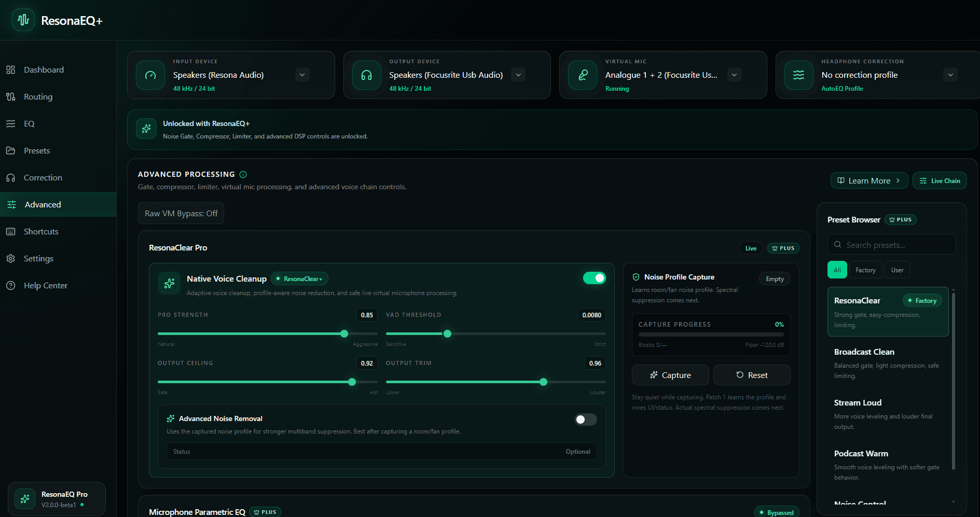The height and width of the screenshot is (517, 980).
Task: Click the Preset Browser list scrollbar
Action: pyautogui.click(x=954, y=381)
